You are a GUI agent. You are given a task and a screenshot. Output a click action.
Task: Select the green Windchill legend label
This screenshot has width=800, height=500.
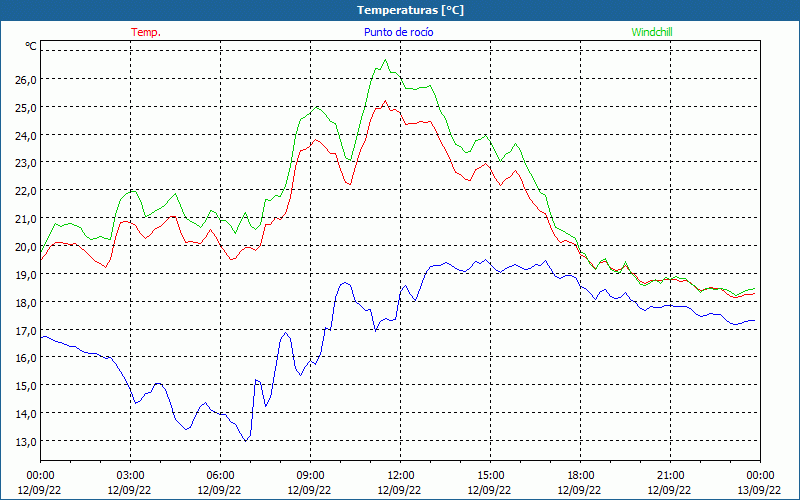[x=652, y=32]
